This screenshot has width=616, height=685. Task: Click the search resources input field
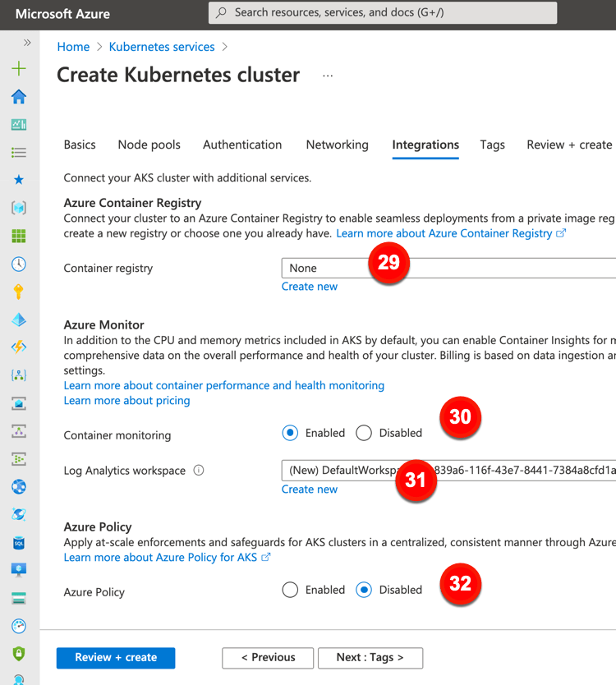(382, 13)
